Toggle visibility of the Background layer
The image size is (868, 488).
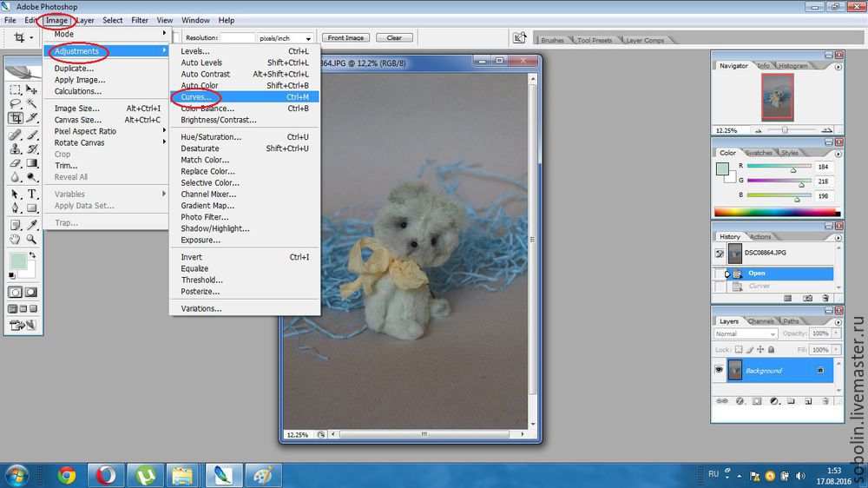[719, 369]
